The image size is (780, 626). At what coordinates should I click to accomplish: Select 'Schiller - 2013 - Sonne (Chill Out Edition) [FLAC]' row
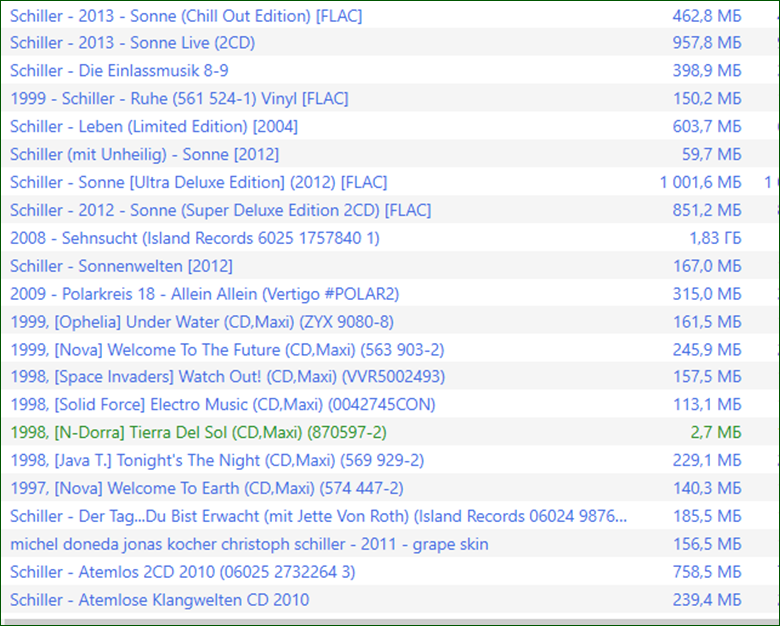click(186, 16)
